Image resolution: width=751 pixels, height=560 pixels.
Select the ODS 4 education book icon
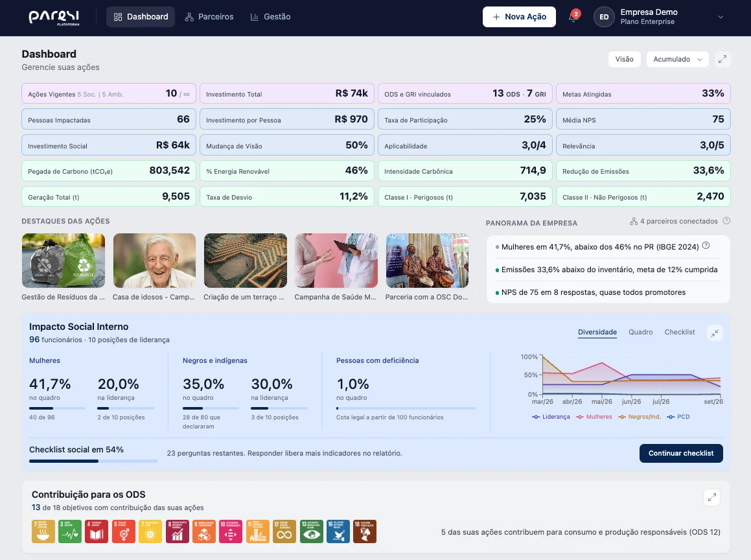pyautogui.click(x=97, y=531)
